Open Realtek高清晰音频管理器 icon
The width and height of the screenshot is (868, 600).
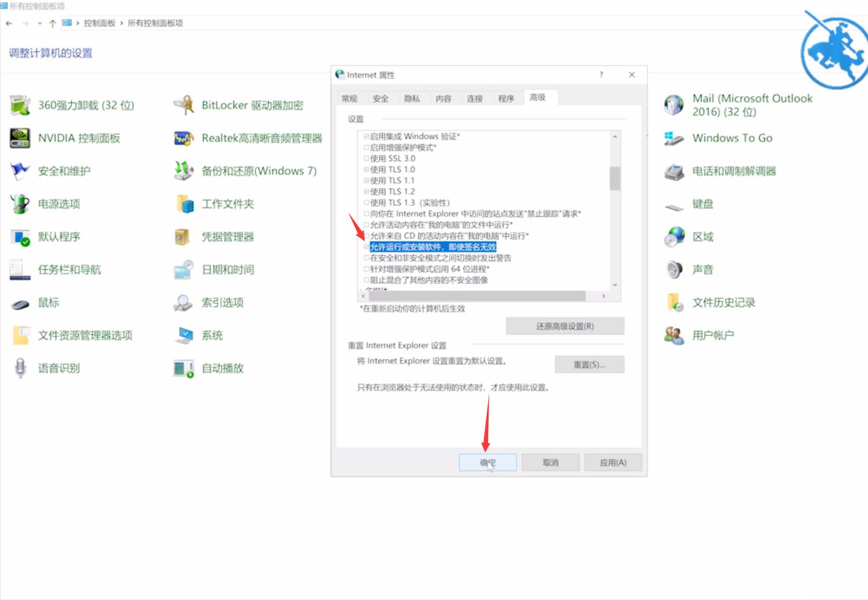pos(183,138)
